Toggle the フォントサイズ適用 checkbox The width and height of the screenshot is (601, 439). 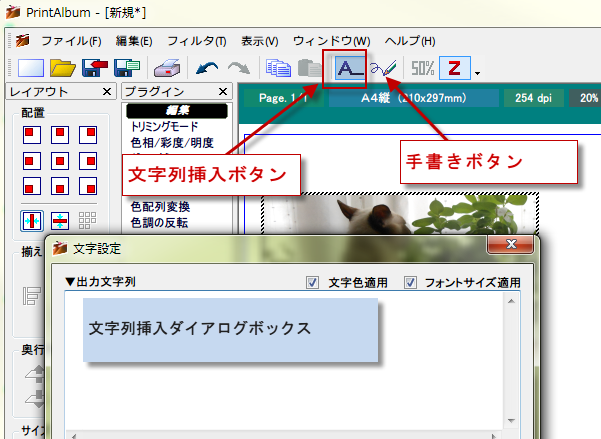click(410, 283)
